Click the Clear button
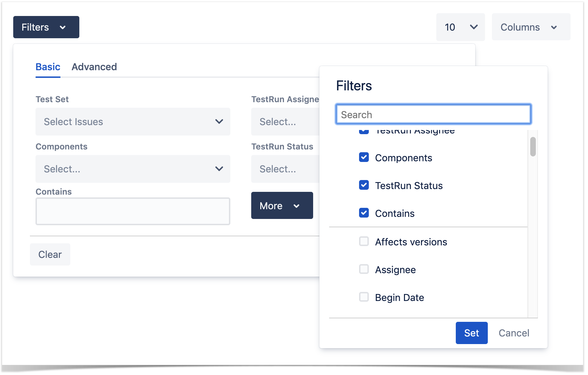Screen dimensions: 588x375 point(50,254)
